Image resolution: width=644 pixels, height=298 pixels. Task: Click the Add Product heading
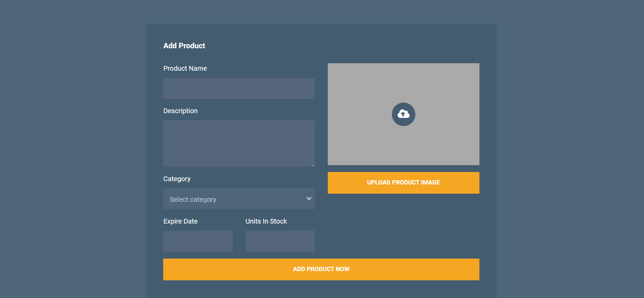pos(184,46)
